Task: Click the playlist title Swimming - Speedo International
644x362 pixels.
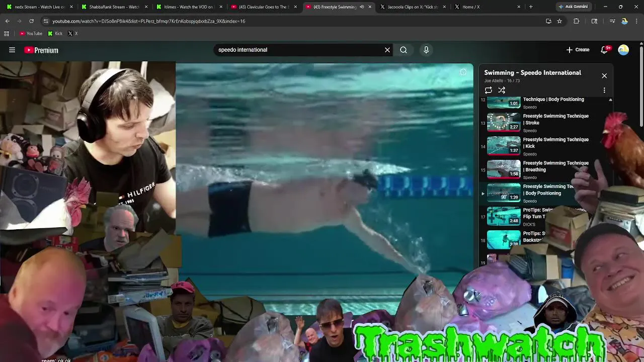Action: tap(532, 72)
